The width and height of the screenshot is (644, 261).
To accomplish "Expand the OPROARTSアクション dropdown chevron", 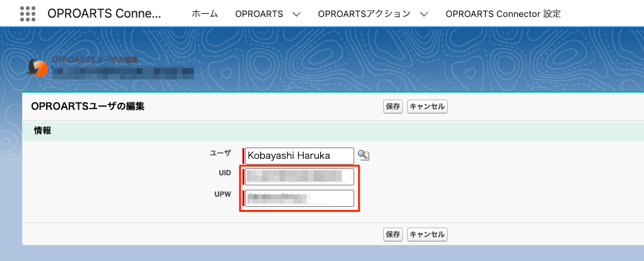I will click(424, 14).
